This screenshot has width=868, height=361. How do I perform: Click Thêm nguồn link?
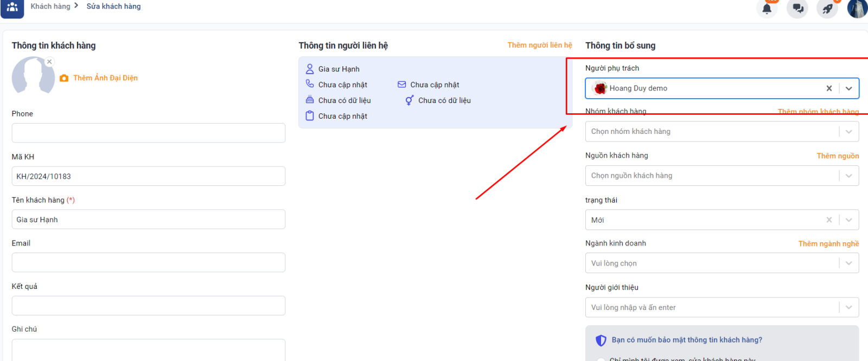(x=838, y=156)
